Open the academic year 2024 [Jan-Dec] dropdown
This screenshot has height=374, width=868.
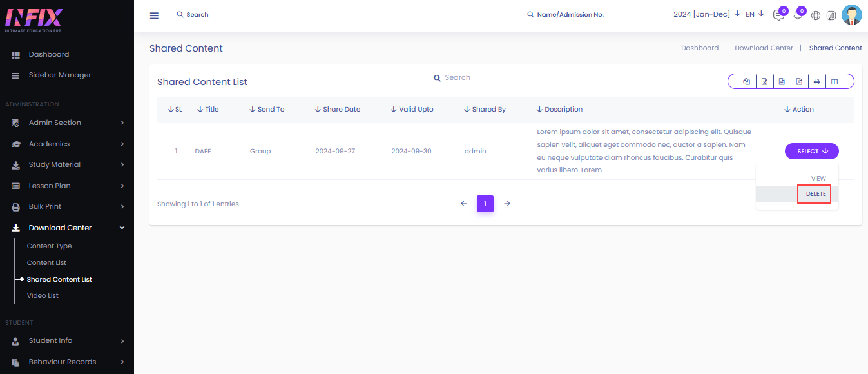707,14
